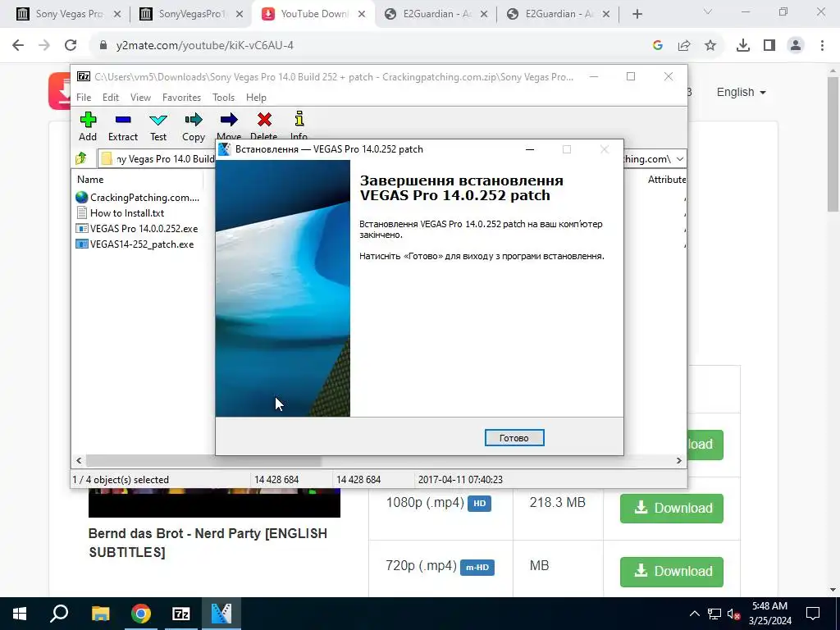
Task: Click the browser back arrow
Action: point(18,46)
